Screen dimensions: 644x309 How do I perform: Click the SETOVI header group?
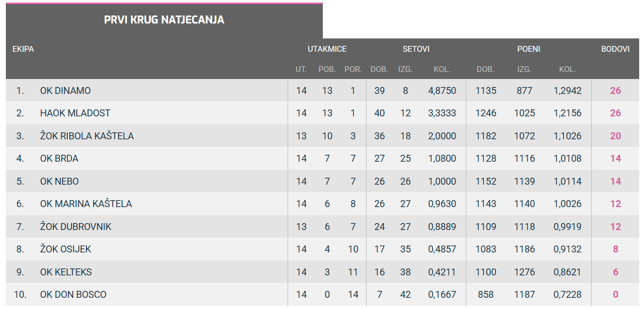click(416, 49)
